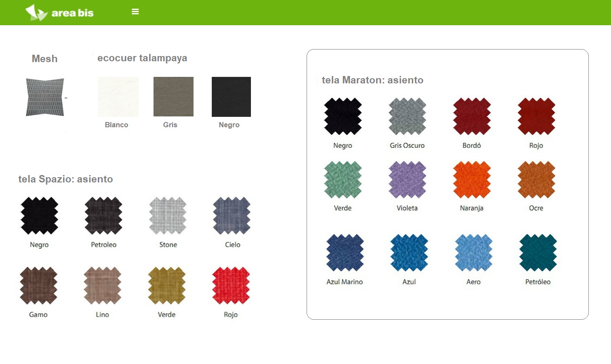Pick the ecocuer talampaya Gris swatch
Screen dimensions: 611x364
click(174, 97)
